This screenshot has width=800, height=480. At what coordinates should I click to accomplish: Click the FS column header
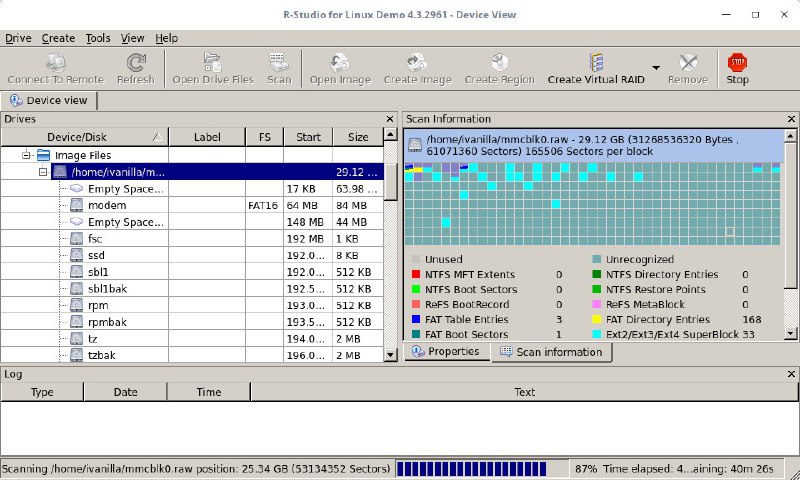click(264, 137)
